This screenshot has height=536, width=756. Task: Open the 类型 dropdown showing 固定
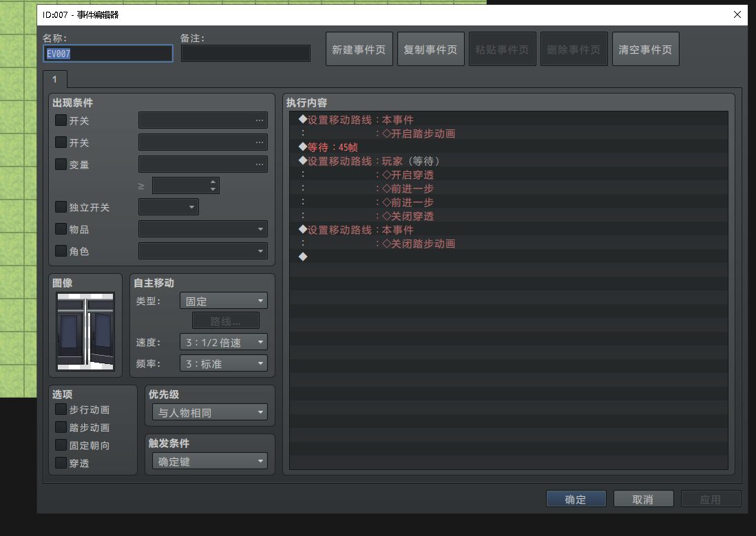pyautogui.click(x=224, y=301)
